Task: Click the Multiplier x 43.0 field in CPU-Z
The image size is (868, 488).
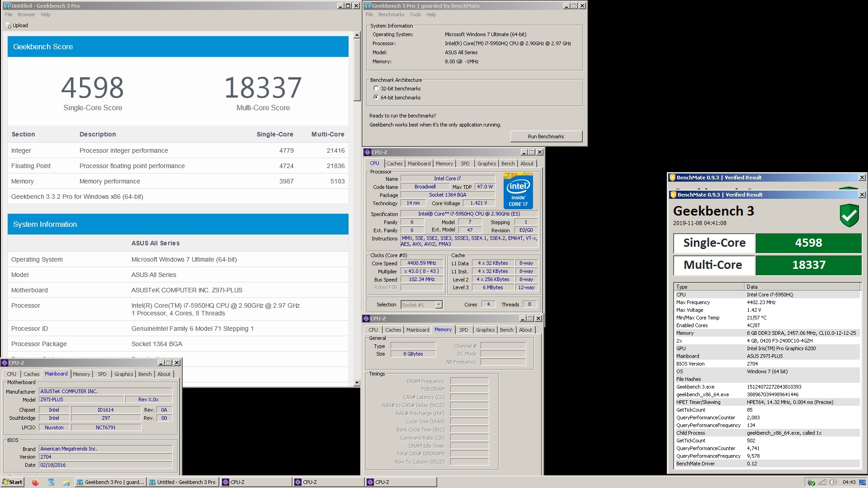Action: click(x=421, y=272)
